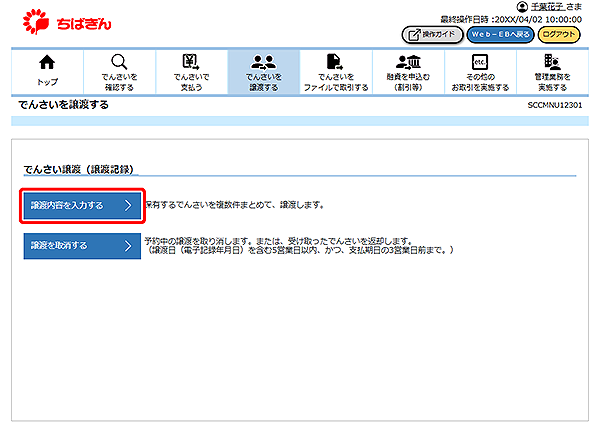Open the 管理業務を実施する icon
The width and height of the screenshot is (600, 433).
pos(552,62)
